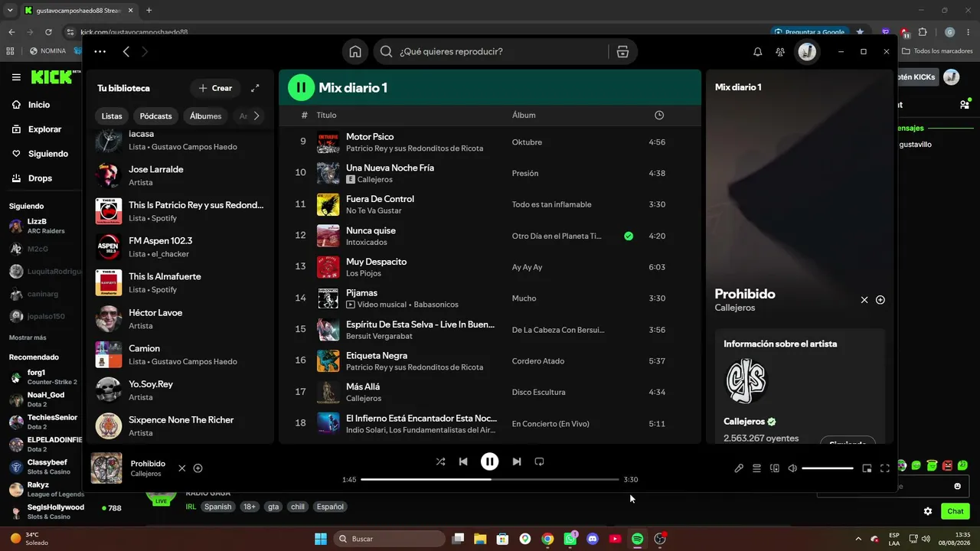Open the Ay Ay Ay album link

[x=528, y=267]
